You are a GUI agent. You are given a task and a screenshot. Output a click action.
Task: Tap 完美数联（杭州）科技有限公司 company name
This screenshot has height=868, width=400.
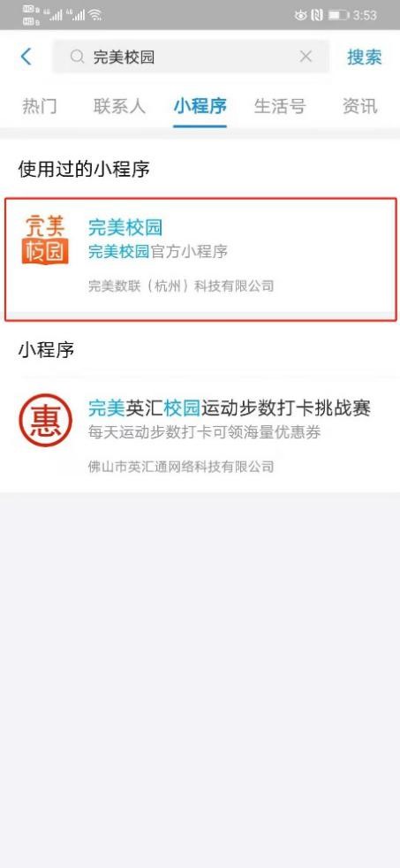[x=181, y=286]
